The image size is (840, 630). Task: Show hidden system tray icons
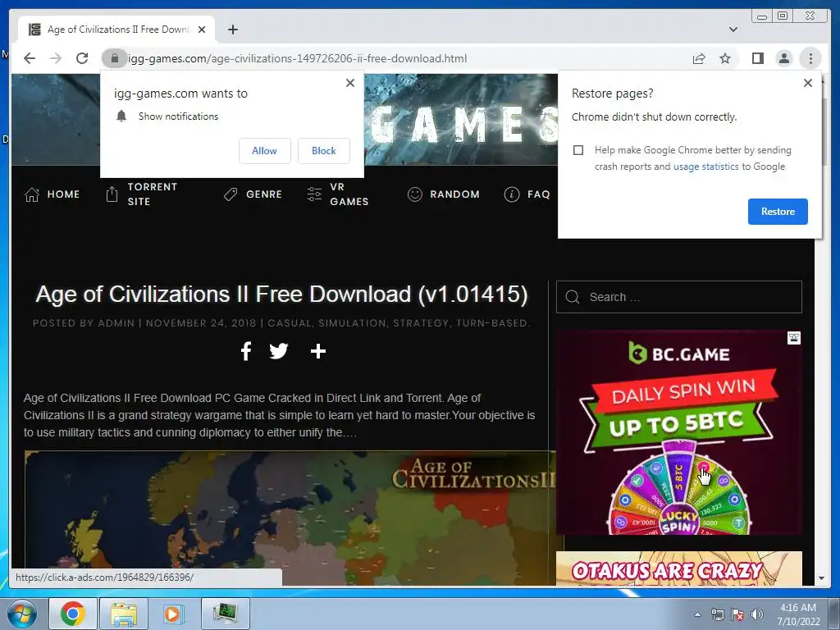(697, 615)
